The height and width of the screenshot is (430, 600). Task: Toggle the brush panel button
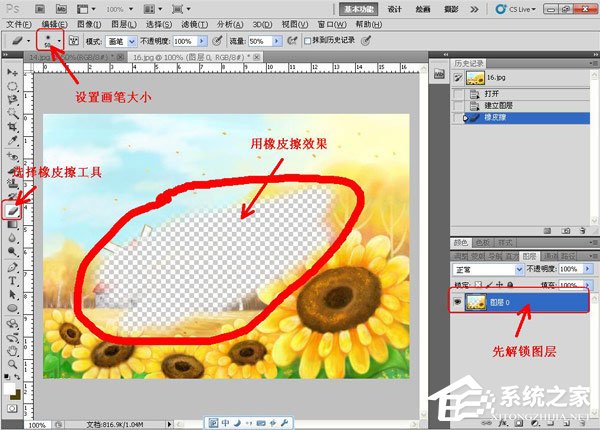coord(73,41)
